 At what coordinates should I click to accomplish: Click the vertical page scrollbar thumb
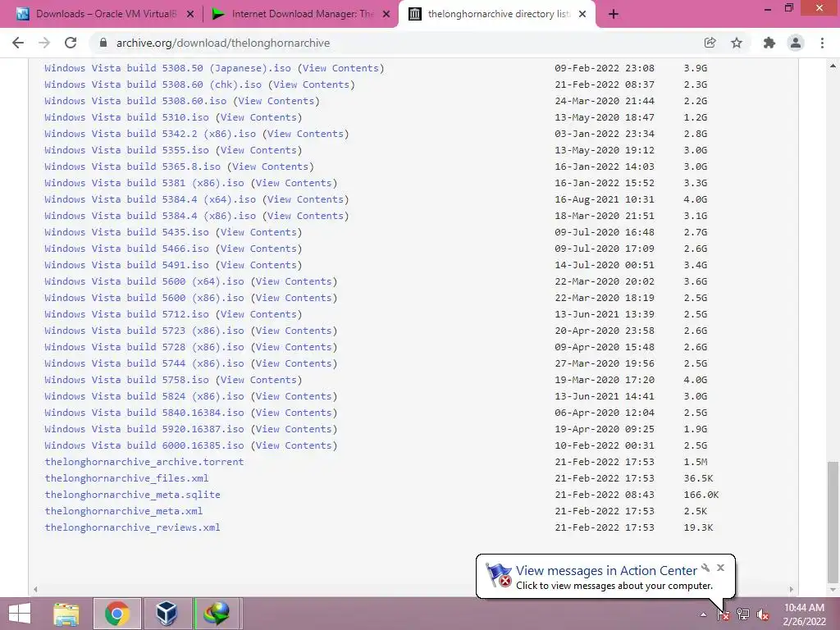[x=833, y=522]
